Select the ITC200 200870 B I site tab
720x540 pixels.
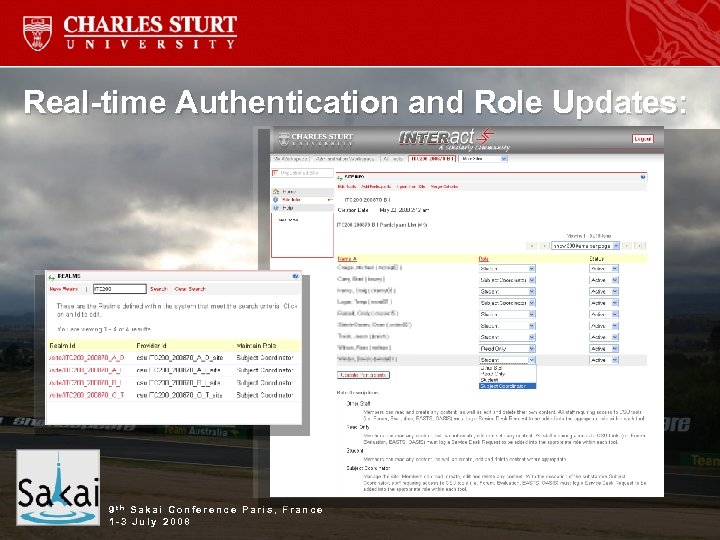[x=431, y=159]
